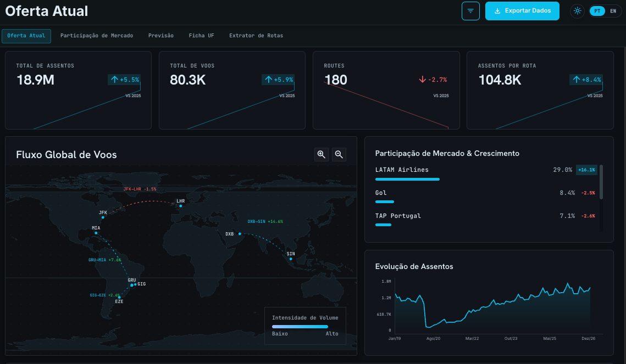
Task: Click the Intensidade de Volume gradient bar
Action: click(x=300, y=327)
